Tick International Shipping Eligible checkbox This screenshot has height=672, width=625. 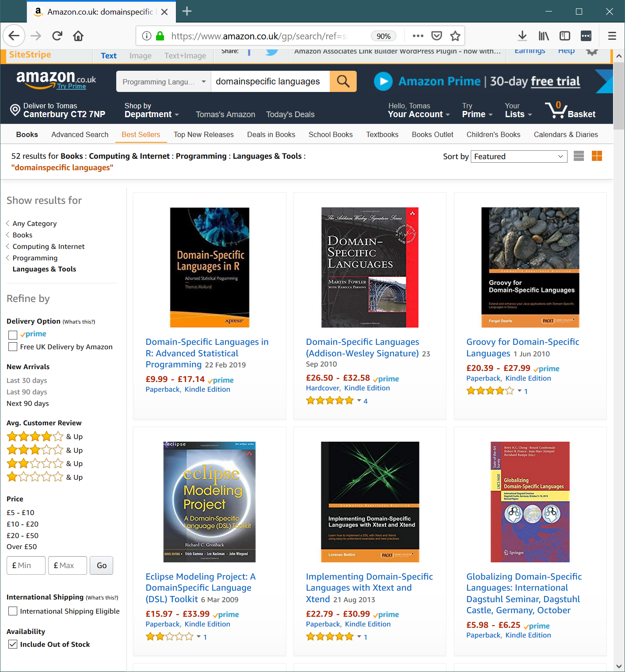pos(13,611)
